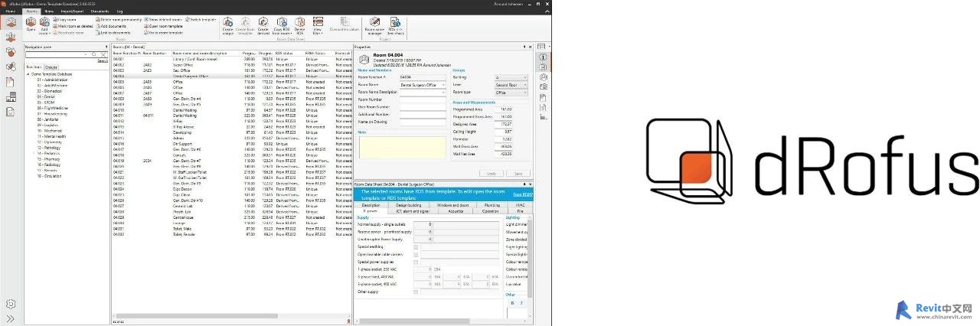980x326 pixels.
Task: Toggle Special earthing checkbox
Action: pyautogui.click(x=416, y=247)
